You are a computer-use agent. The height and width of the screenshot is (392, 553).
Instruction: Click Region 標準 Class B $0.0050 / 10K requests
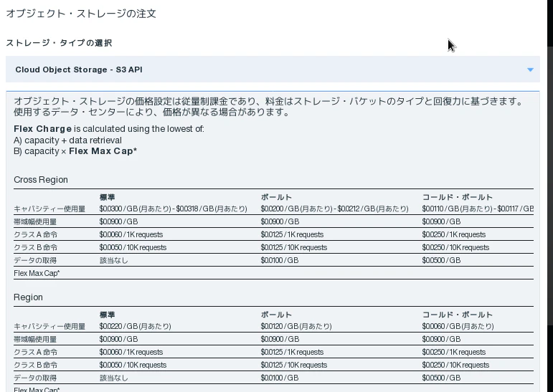[133, 365]
